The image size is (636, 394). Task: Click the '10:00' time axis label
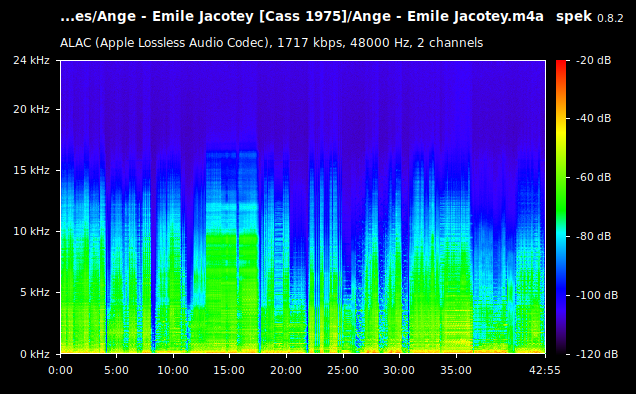173,370
